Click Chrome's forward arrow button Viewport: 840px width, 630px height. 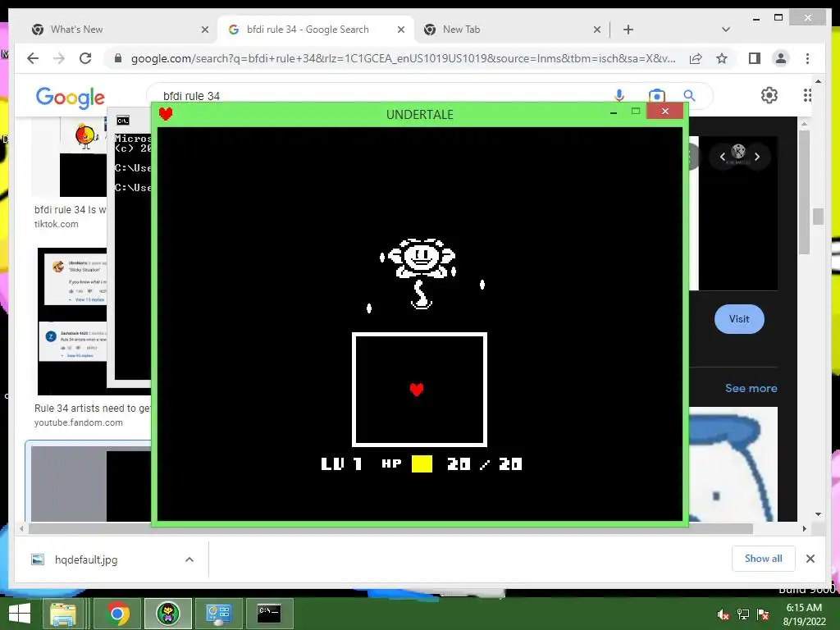tap(59, 58)
